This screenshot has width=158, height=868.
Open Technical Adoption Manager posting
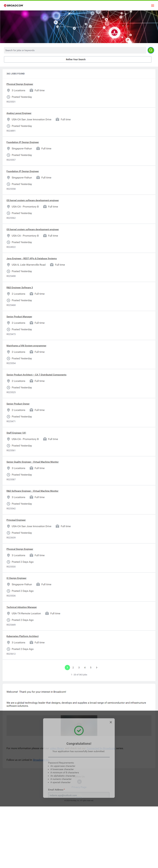(21, 607)
